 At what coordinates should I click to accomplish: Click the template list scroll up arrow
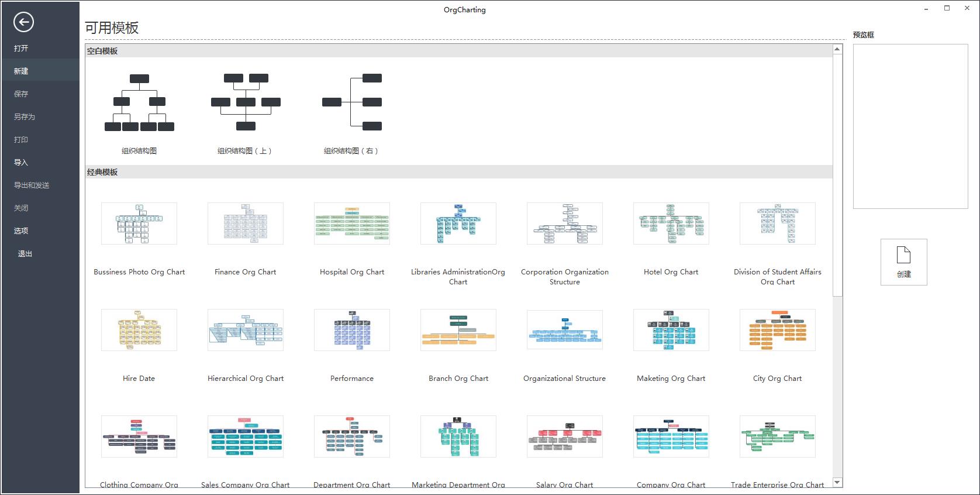tap(837, 49)
